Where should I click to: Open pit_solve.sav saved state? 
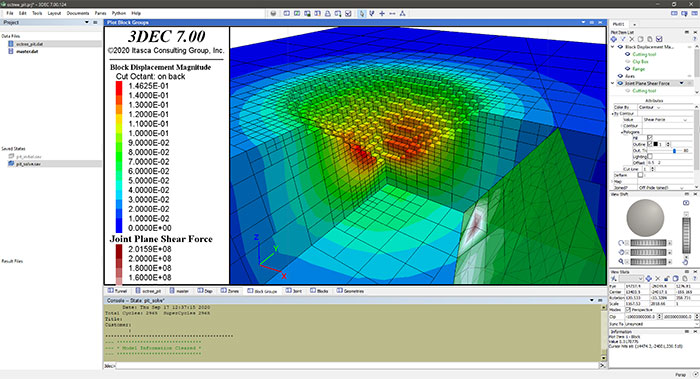click(29, 164)
